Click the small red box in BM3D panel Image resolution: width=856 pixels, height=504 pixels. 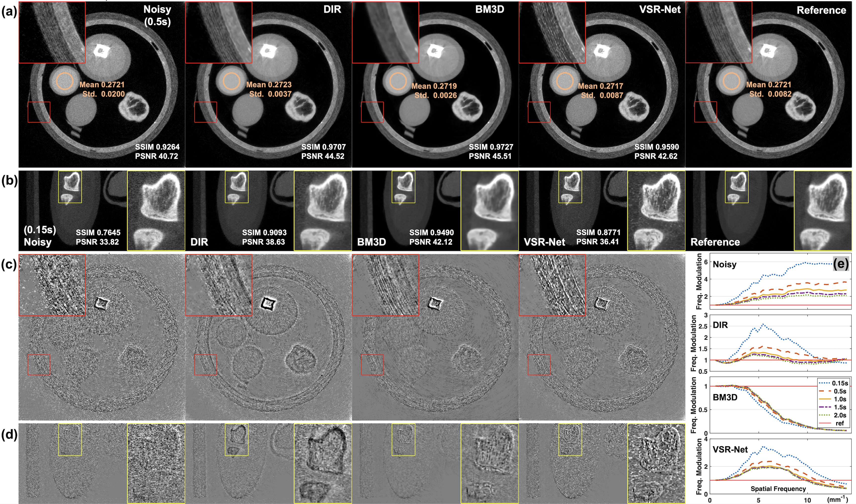click(x=372, y=112)
